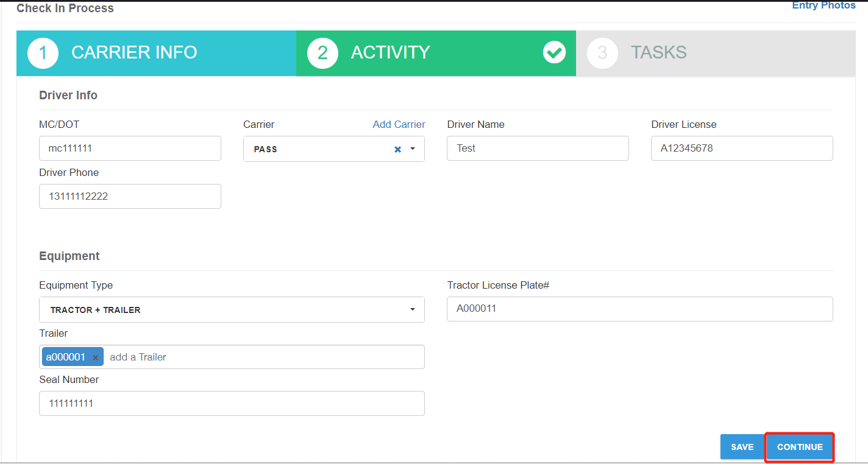Switch to the Carrier Info step

(134, 53)
